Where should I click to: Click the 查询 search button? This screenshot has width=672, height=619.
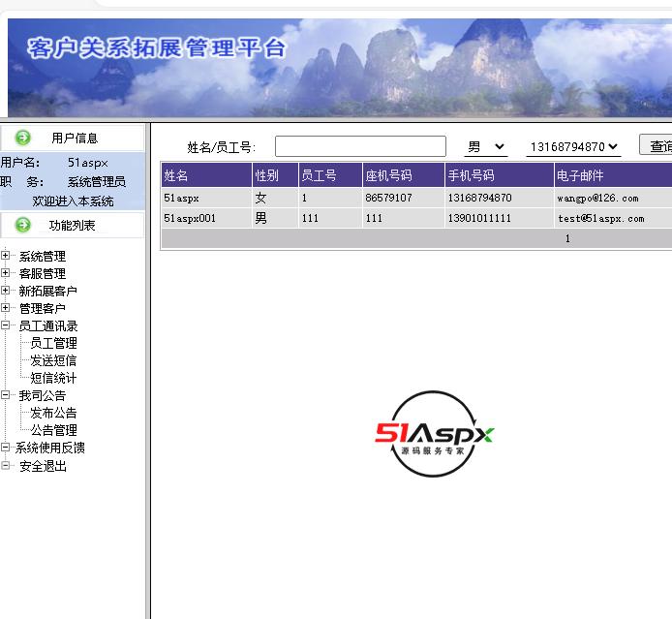click(656, 145)
